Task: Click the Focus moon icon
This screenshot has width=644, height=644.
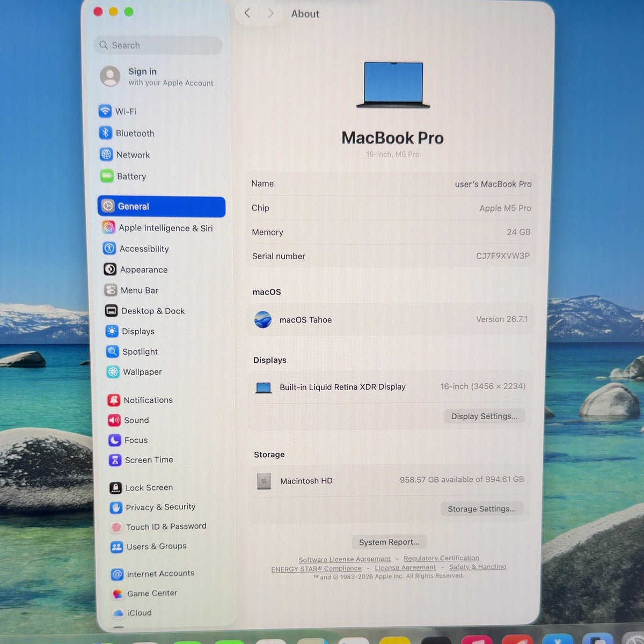Action: pos(115,440)
